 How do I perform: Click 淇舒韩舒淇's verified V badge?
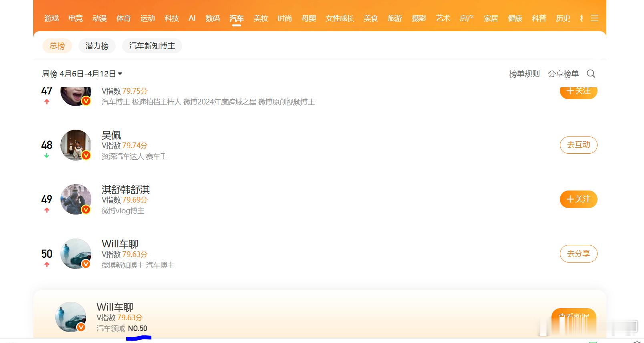pos(86,210)
